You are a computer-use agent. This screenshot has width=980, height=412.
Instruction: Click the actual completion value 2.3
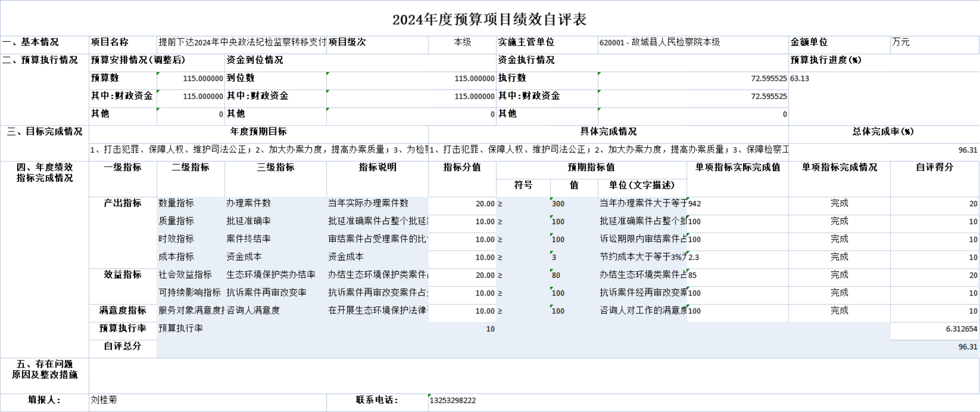pyautogui.click(x=737, y=257)
